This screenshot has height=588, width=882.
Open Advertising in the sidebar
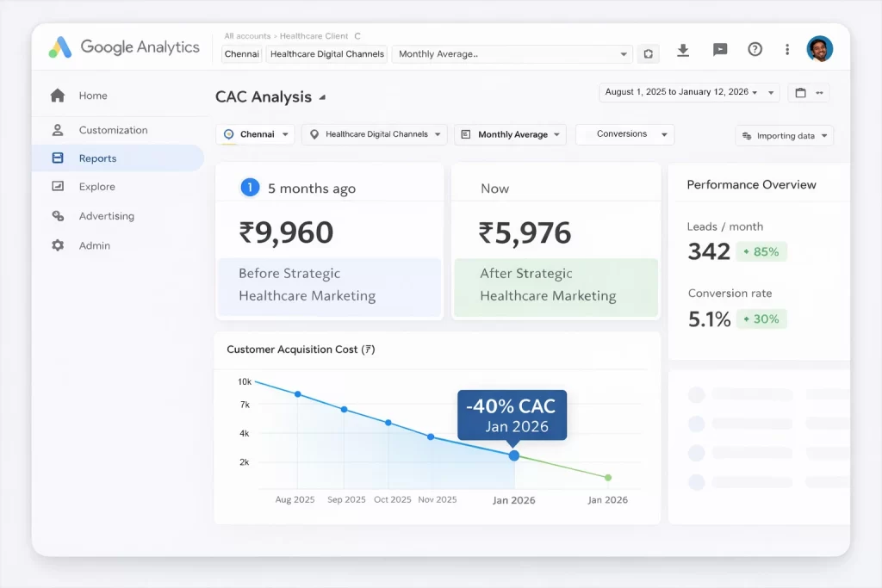point(106,216)
